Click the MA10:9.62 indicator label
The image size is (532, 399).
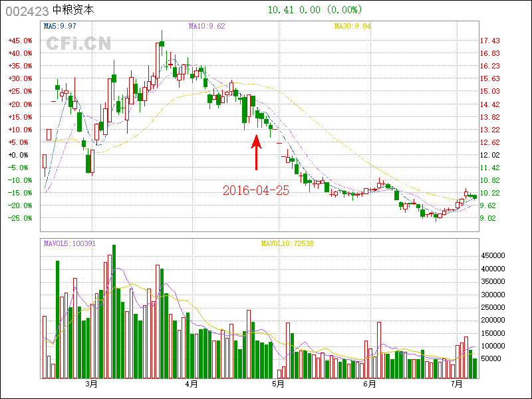[207, 26]
